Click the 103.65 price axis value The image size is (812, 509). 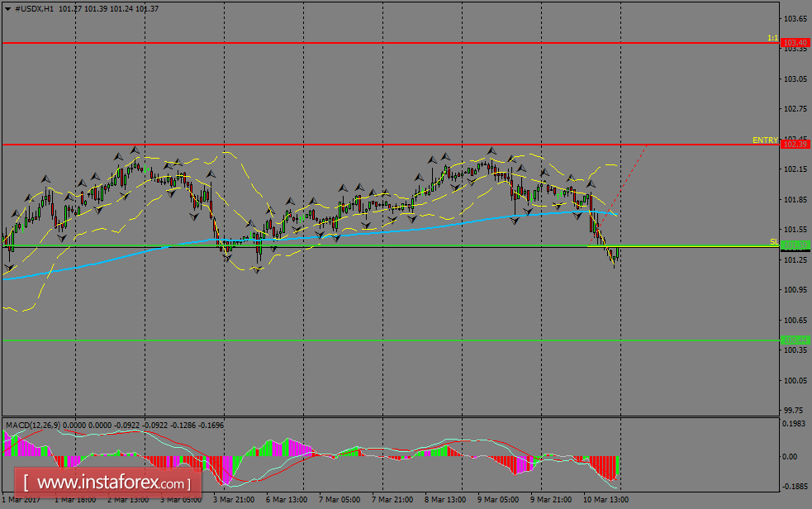[x=795, y=19]
